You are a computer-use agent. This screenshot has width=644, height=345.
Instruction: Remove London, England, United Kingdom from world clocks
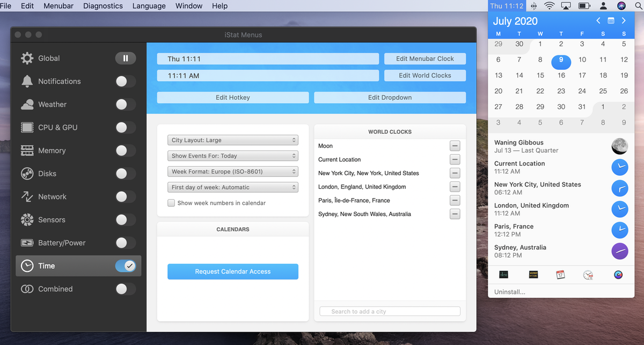[455, 186]
